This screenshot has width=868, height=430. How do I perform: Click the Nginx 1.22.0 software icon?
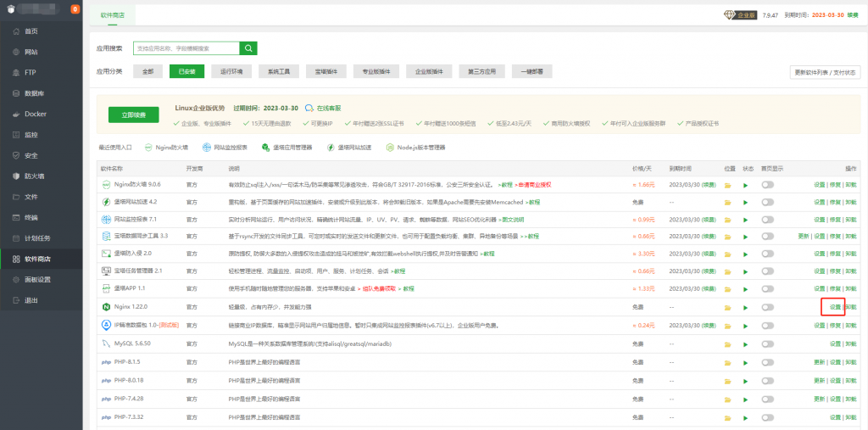pos(106,307)
